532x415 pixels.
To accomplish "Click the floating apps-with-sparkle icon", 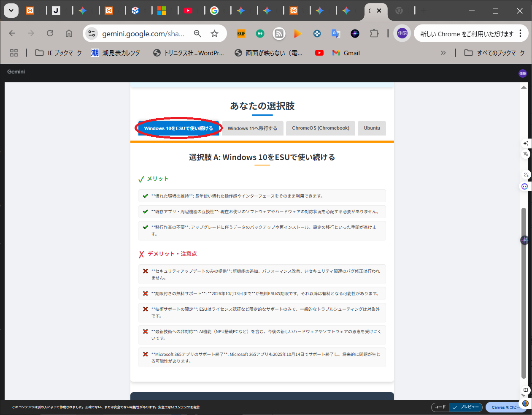I will point(526,174).
